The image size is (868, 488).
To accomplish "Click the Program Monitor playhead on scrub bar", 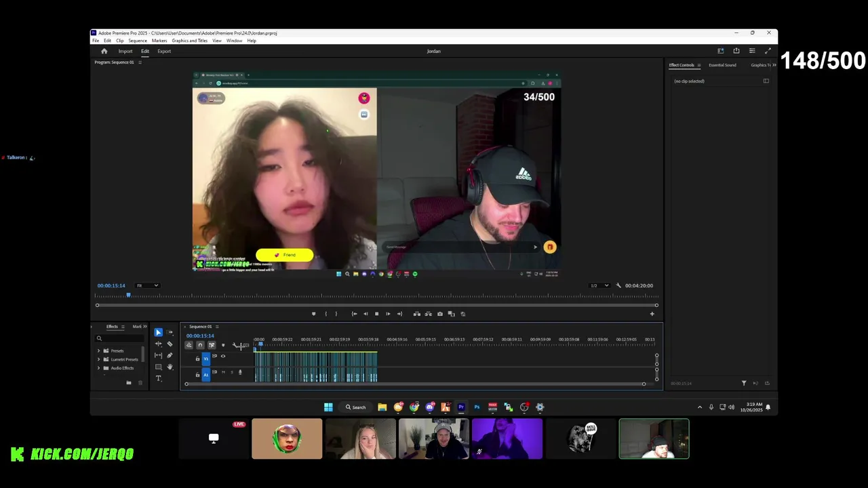I will (128, 295).
